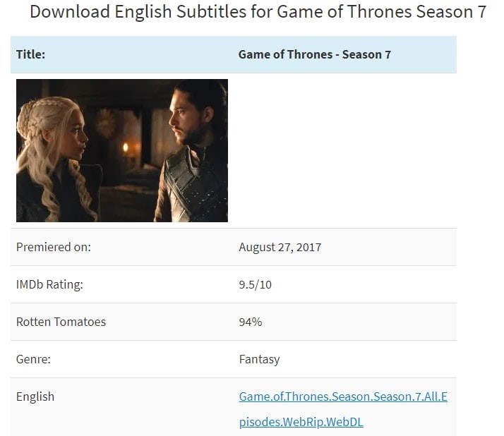Viewport: 504px width, 436px height.
Task: Click the "Game of Thrones - Season 7" title text
Action: (x=314, y=54)
